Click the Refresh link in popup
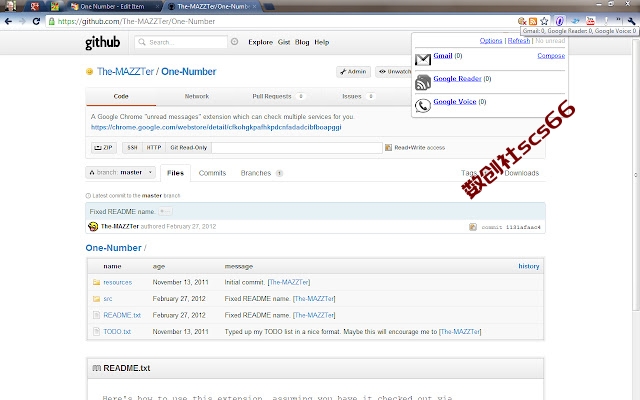 [x=519, y=40]
